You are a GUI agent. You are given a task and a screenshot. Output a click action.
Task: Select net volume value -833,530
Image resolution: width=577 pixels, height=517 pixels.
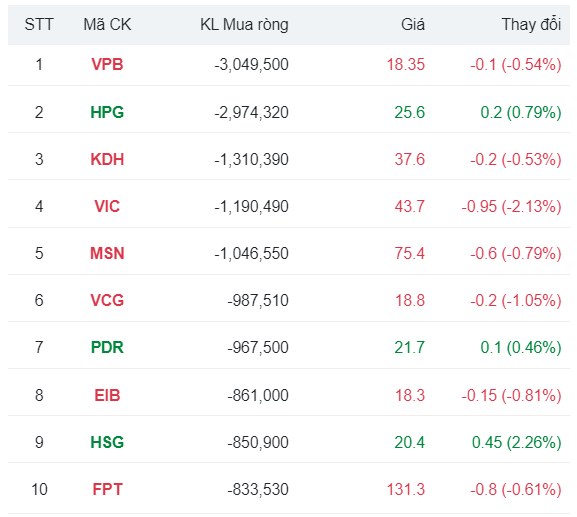(258, 489)
